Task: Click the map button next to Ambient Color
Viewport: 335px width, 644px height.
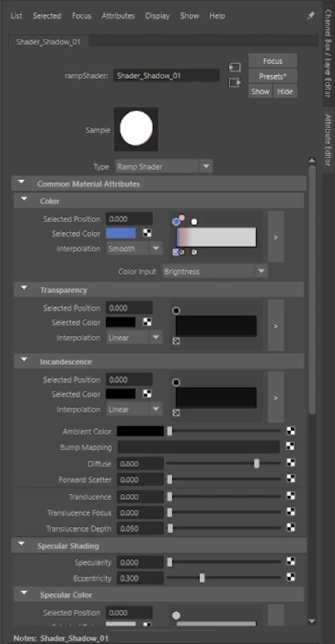Action: [x=290, y=431]
